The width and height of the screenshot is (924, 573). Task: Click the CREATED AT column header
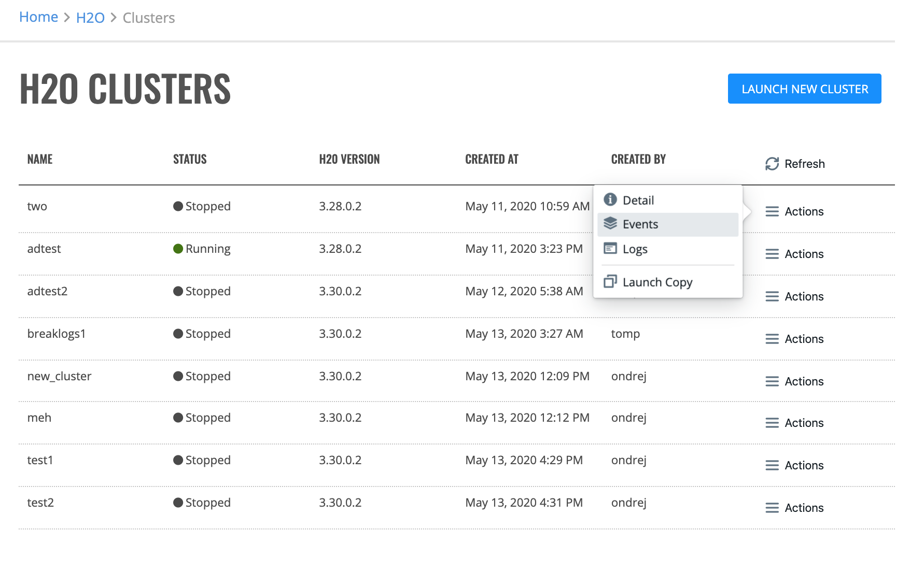pos(492,159)
